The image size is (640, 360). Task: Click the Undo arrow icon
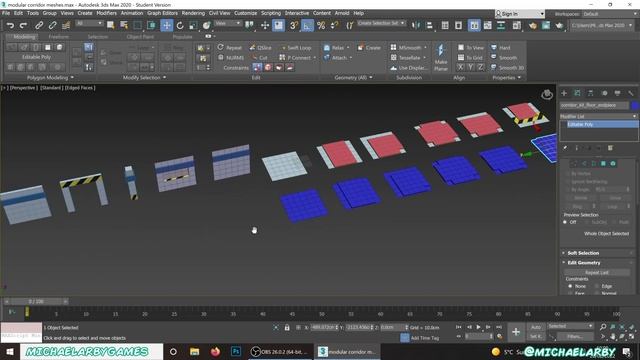tap(10, 25)
